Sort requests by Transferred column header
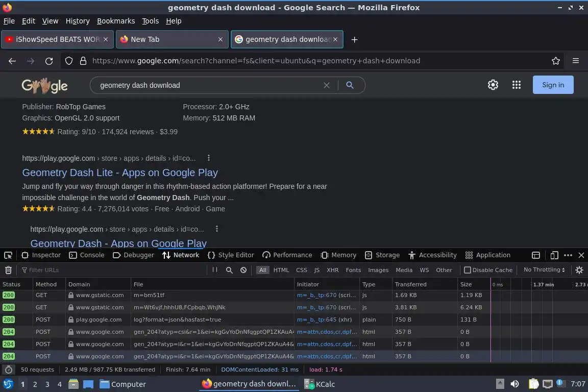 tap(425, 284)
